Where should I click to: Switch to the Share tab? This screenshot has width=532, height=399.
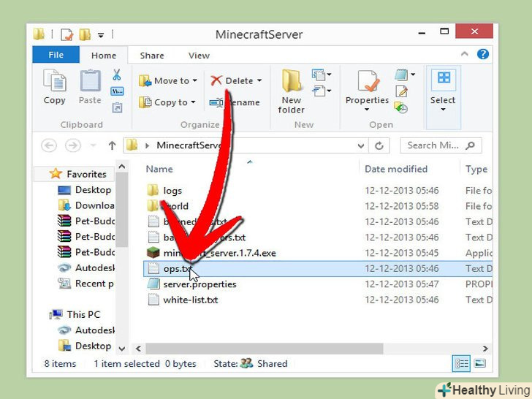pyautogui.click(x=152, y=56)
